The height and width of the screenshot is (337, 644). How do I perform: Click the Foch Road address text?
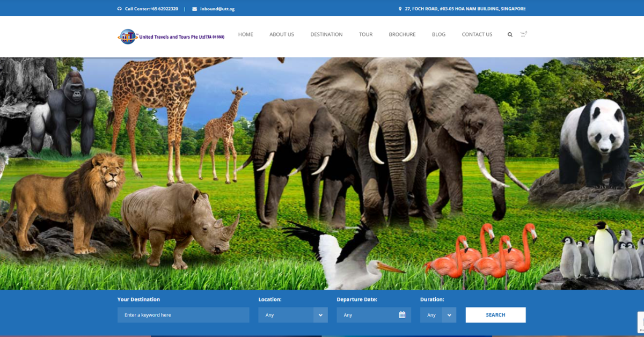465,9
